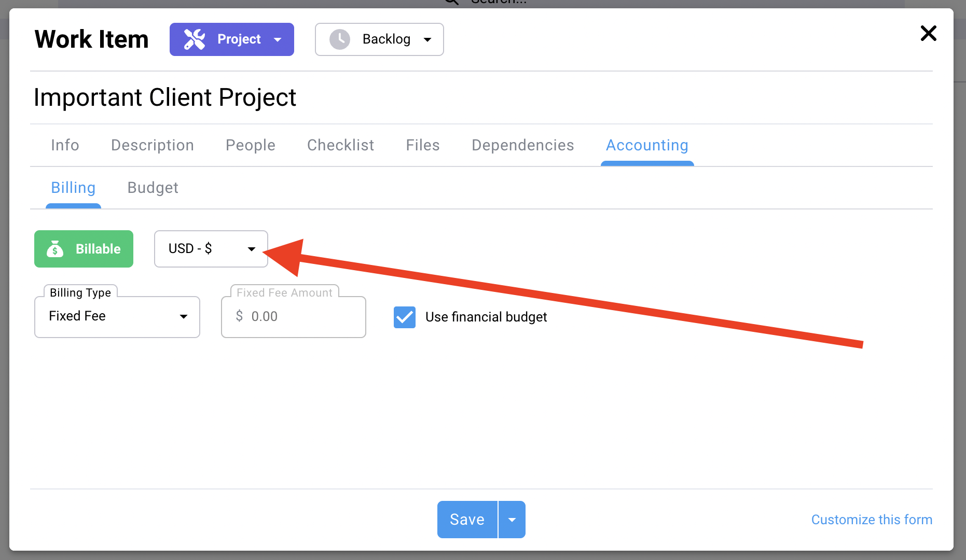Toggle the Billable button off

point(84,249)
